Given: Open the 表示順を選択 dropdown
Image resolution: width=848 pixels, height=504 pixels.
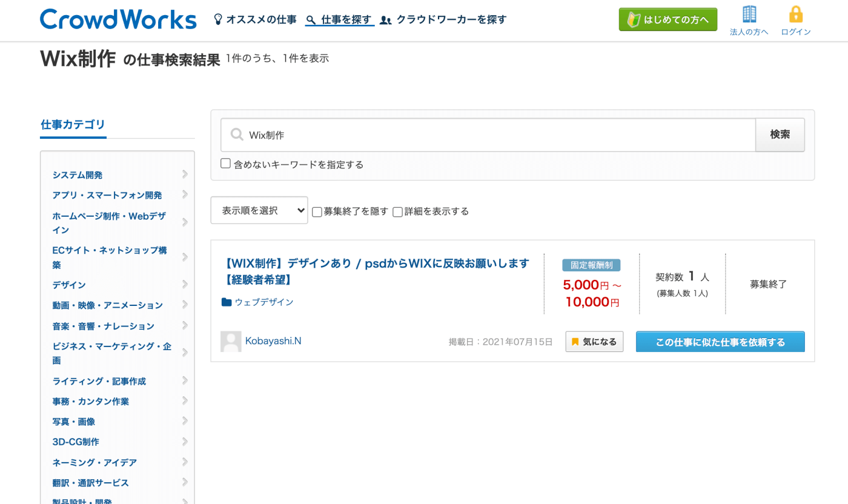Looking at the screenshot, I should pos(259,210).
